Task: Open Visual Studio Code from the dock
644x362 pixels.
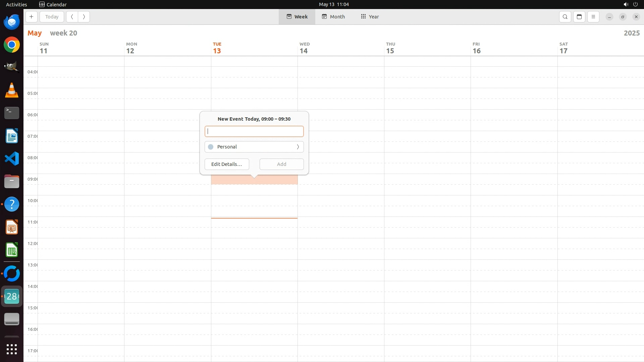Action: [x=12, y=159]
